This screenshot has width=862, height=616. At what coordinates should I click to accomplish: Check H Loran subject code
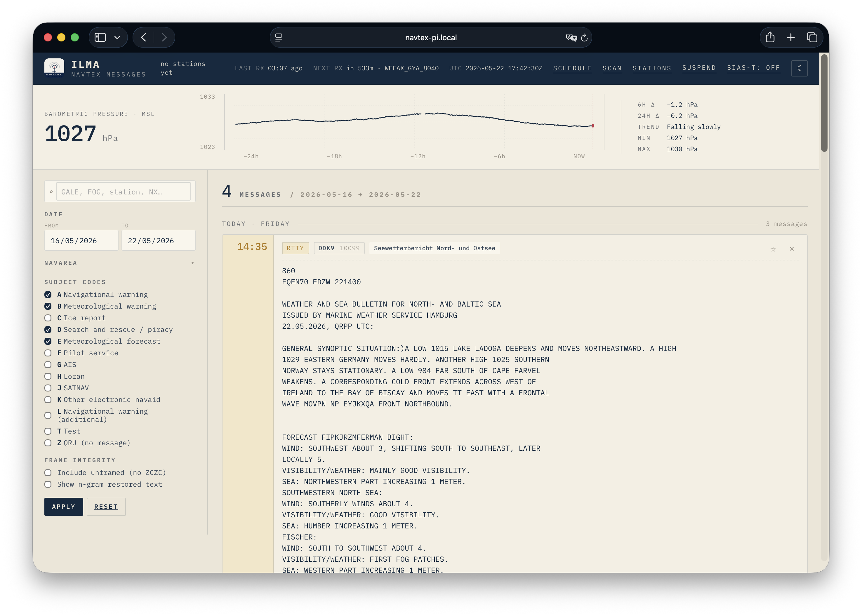tap(48, 376)
